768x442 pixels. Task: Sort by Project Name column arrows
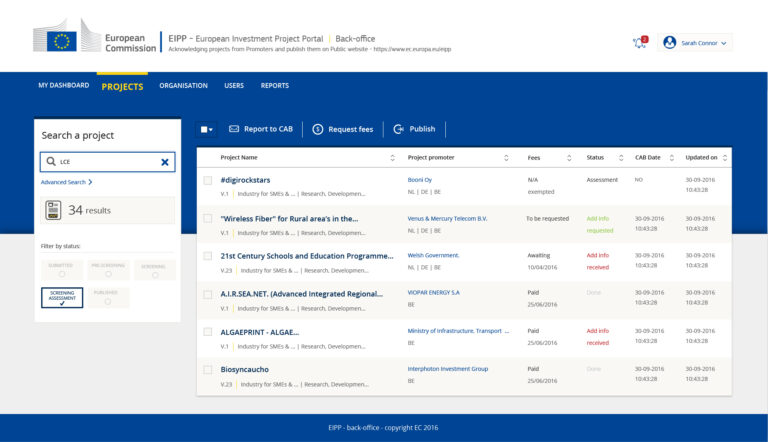392,158
